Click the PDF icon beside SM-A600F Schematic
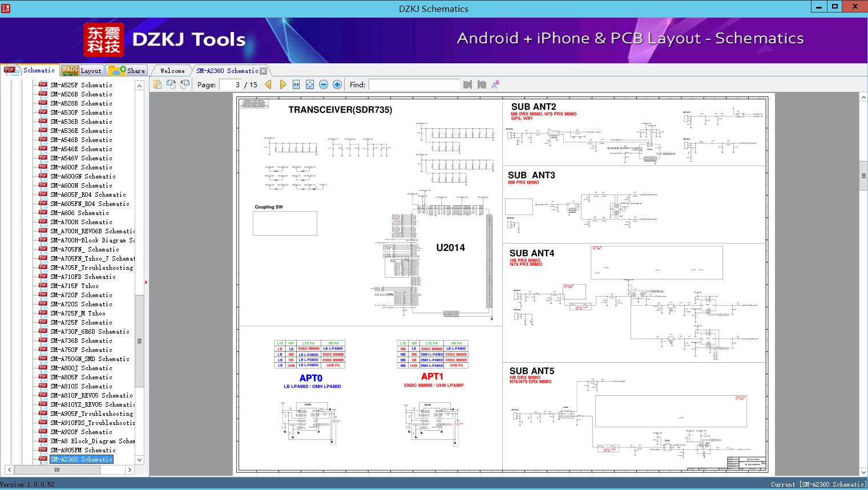868x490 pixels. pos(43,167)
